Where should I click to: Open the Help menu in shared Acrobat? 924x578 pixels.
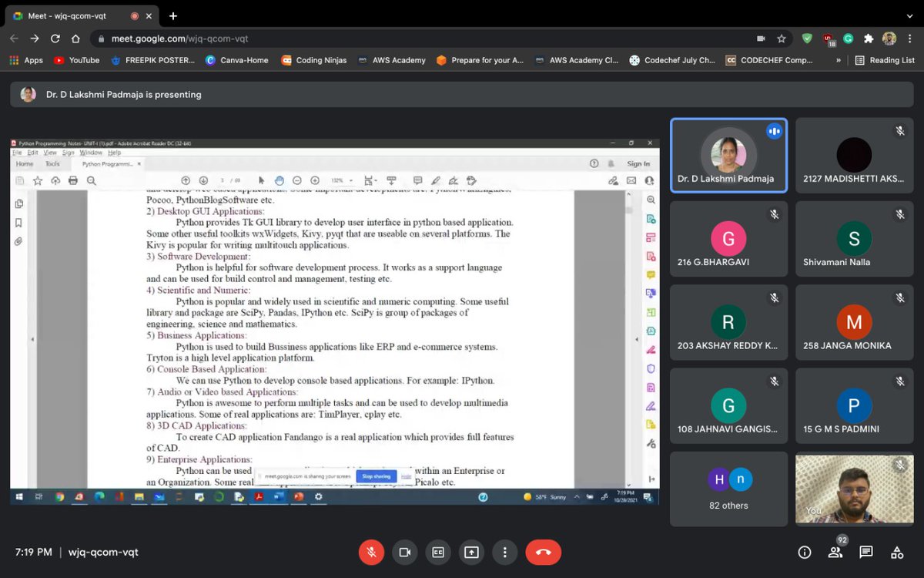point(115,153)
